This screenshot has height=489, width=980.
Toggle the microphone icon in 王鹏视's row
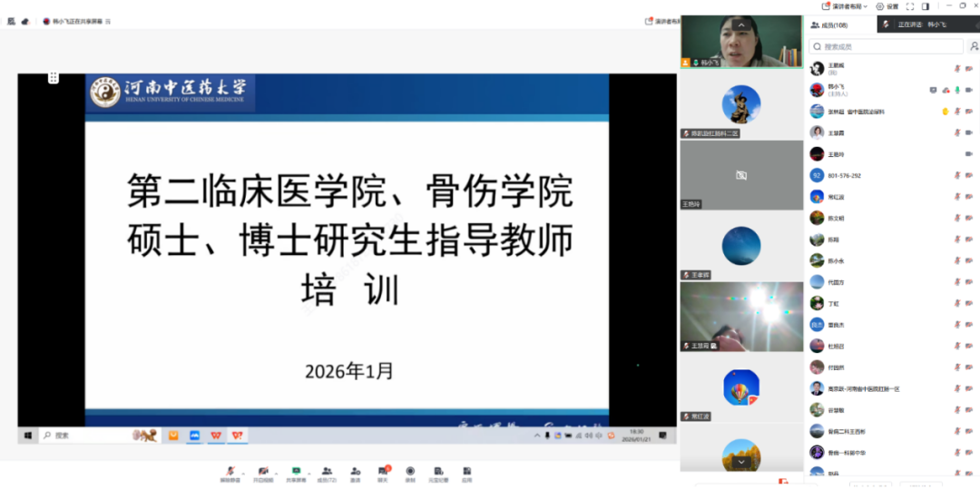point(956,68)
